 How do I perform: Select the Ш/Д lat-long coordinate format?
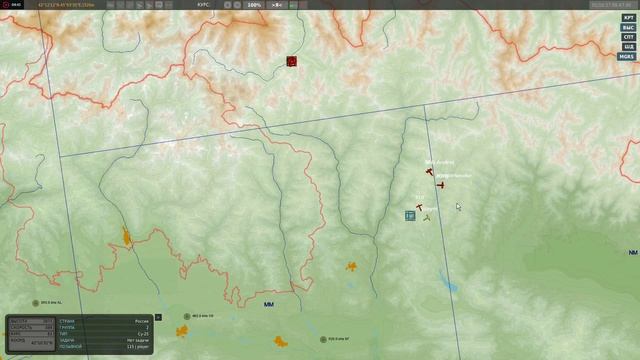[x=629, y=47]
